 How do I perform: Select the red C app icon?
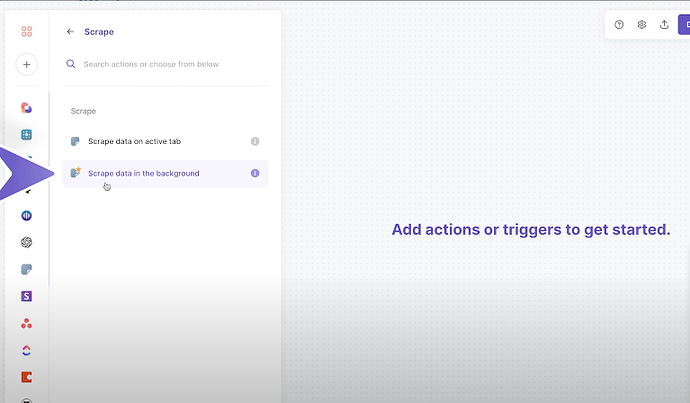pos(26,377)
